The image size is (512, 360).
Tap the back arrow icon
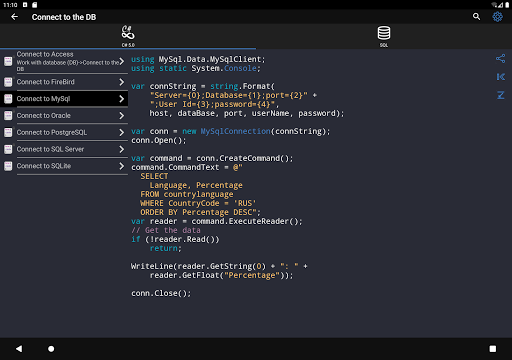14,17
